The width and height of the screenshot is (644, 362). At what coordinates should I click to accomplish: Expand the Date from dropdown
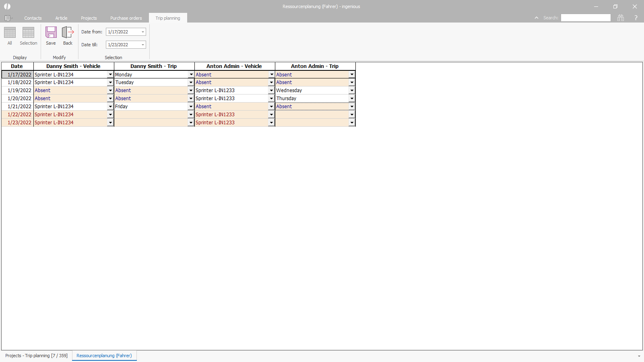coord(142,32)
